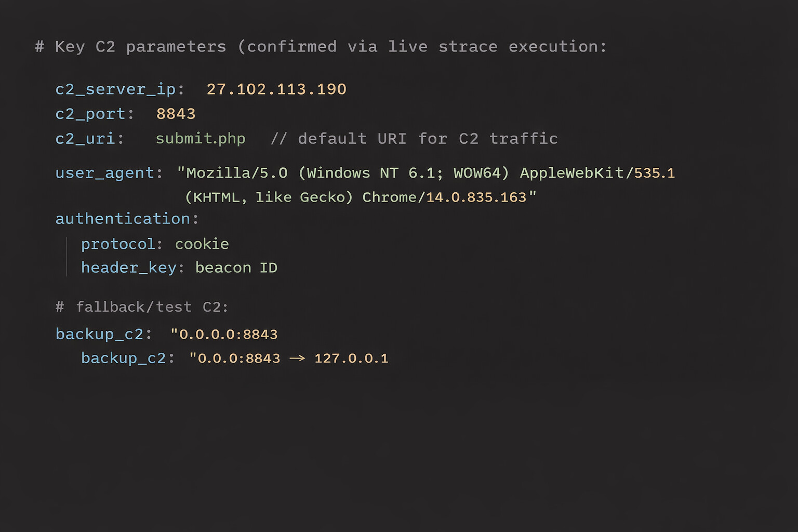Click the protocol key under authentication
The height and width of the screenshot is (532, 798).
point(118,244)
